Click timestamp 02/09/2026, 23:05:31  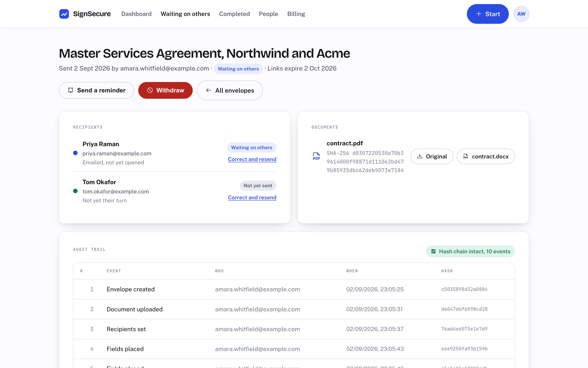374,309
